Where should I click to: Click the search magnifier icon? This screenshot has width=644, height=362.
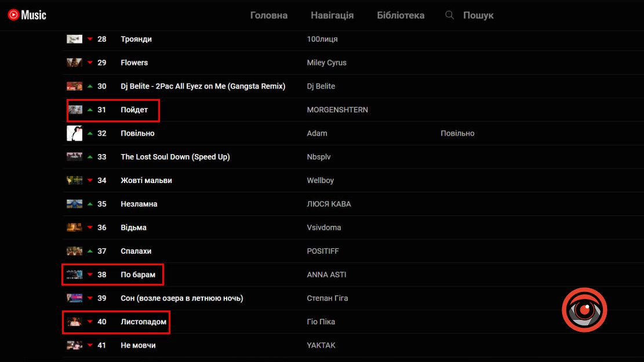tap(449, 16)
